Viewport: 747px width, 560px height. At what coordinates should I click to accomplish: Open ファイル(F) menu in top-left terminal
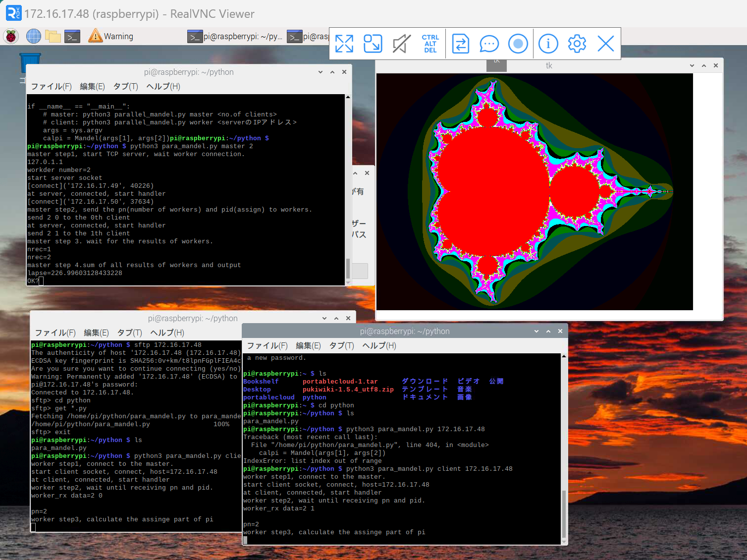click(x=51, y=86)
